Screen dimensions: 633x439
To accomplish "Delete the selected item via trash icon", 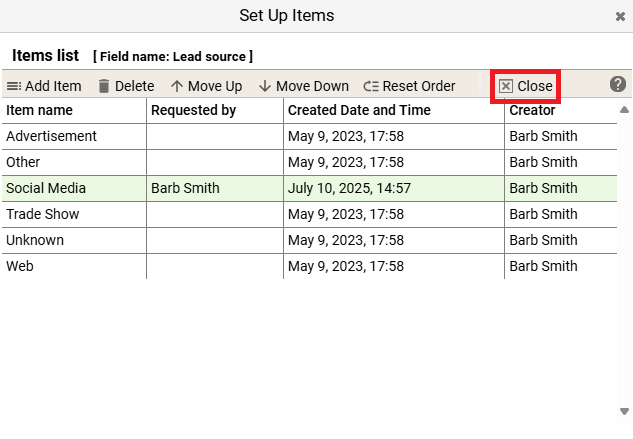I will pos(126,86).
